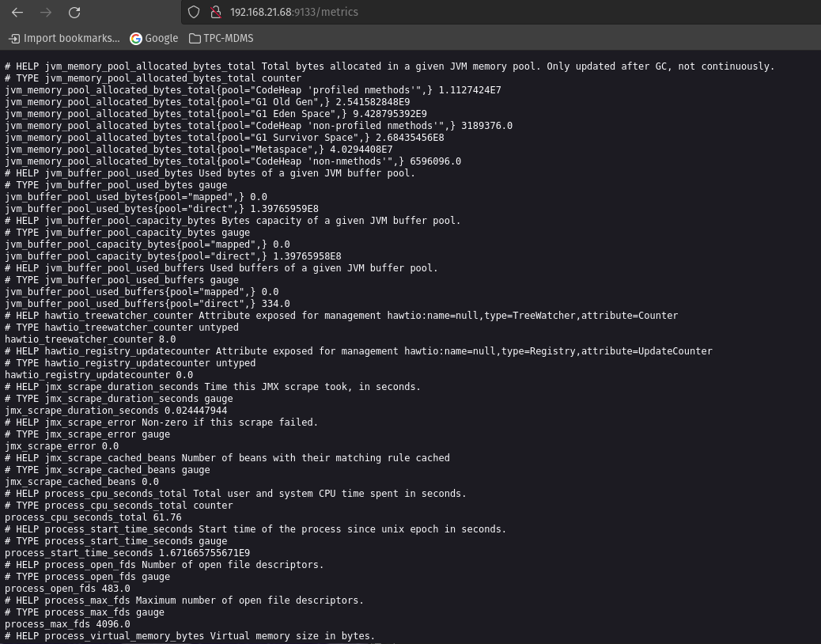
Task: Click the jvm_buffer_pool_used_bytes direct value 1.39765959E8
Action: tap(284, 208)
